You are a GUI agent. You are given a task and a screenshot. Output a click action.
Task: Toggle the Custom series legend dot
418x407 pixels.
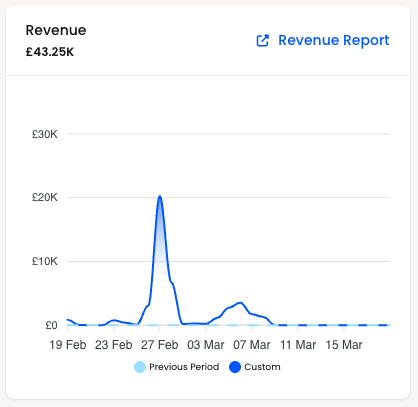pos(235,367)
